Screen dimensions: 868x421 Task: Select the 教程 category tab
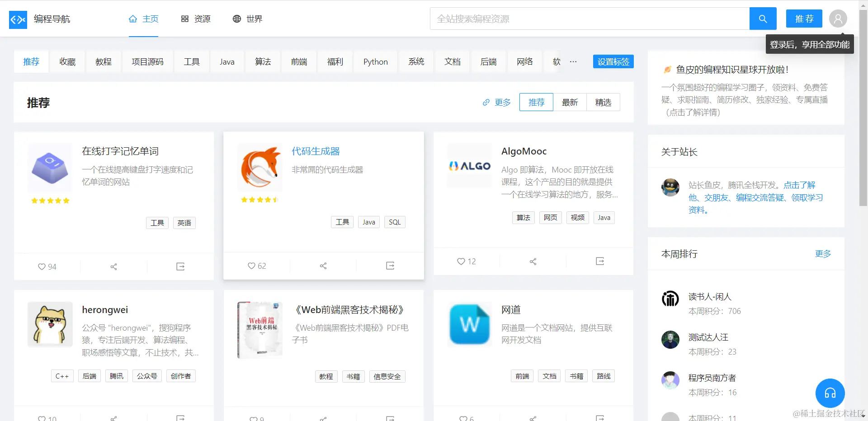(104, 61)
